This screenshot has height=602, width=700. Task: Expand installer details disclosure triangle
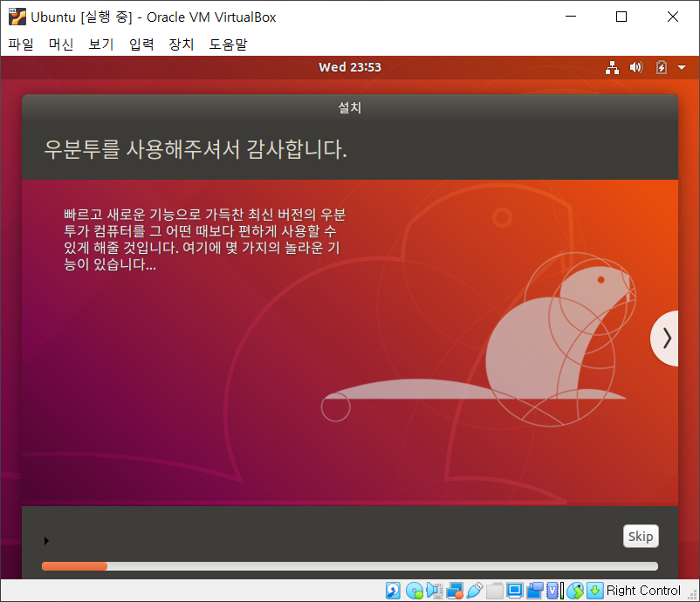click(x=46, y=541)
